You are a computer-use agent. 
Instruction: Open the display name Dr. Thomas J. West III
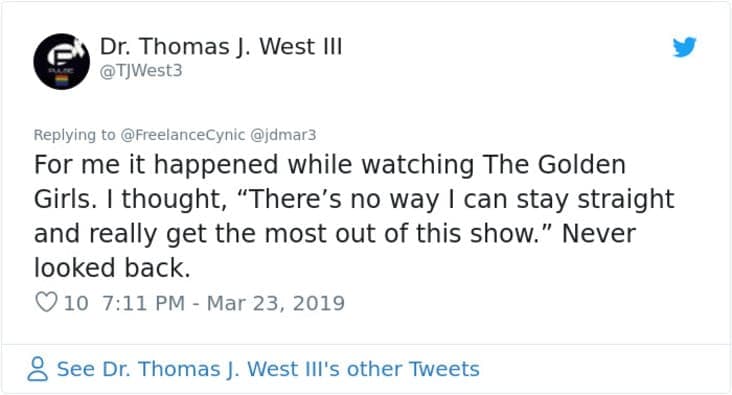point(221,47)
